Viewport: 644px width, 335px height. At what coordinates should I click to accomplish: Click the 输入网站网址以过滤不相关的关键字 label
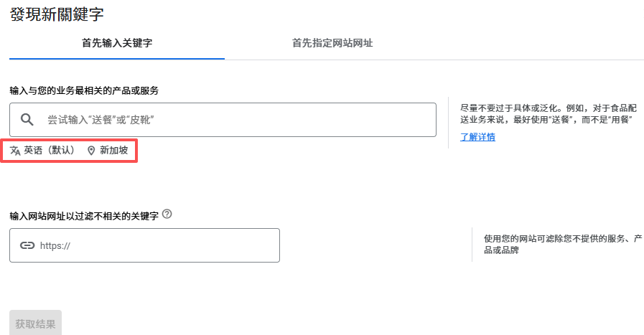pyautogui.click(x=84, y=214)
